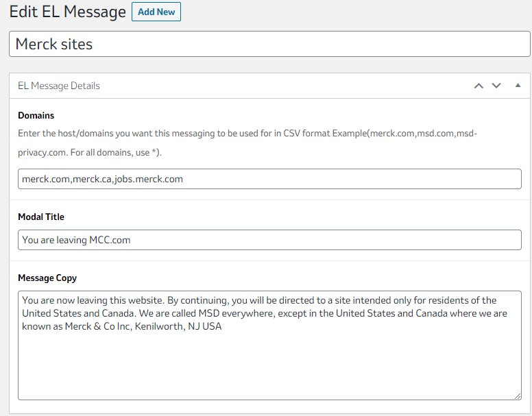Place cursor on MCC.com in Modal Title
This screenshot has height=416, width=532.
pos(110,240)
